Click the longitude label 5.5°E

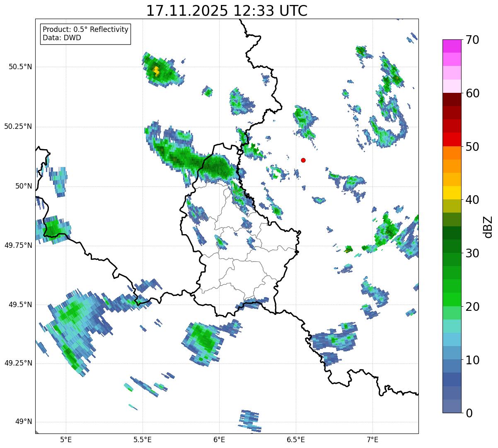[x=143, y=439]
